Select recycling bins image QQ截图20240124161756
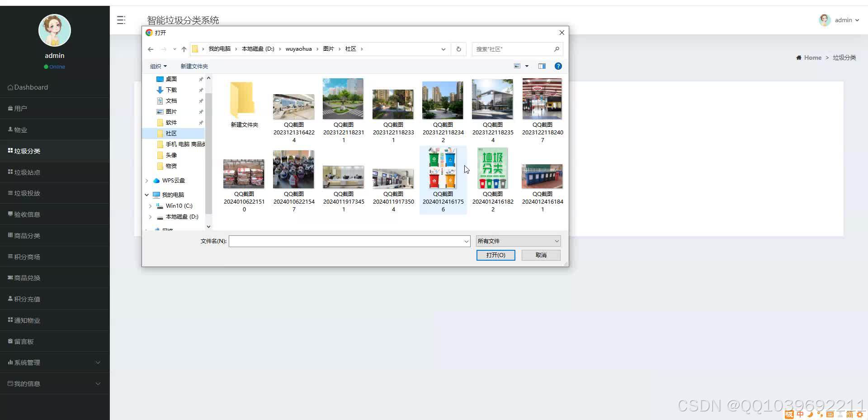868x420 pixels. (443, 180)
